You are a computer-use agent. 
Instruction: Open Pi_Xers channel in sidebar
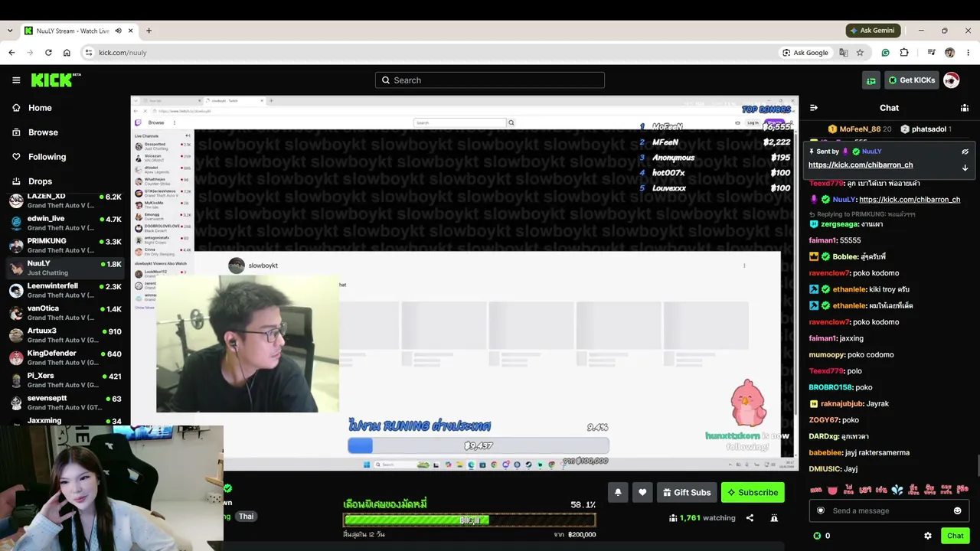coord(65,380)
